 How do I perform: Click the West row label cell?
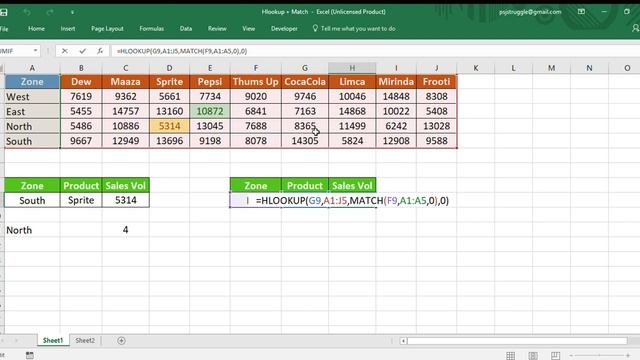(32, 96)
